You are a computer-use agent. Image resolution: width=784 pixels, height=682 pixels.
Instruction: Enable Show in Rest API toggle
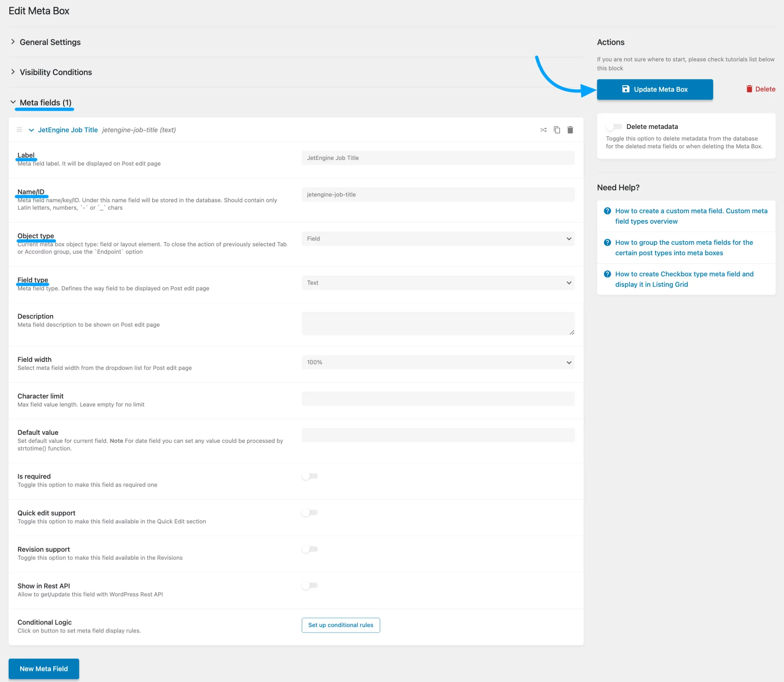coord(310,585)
